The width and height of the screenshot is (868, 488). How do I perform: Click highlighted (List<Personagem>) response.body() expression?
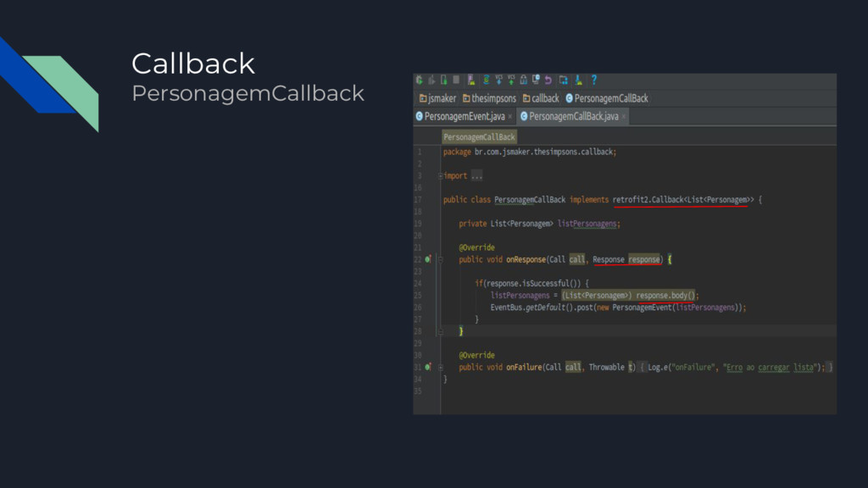click(x=628, y=296)
